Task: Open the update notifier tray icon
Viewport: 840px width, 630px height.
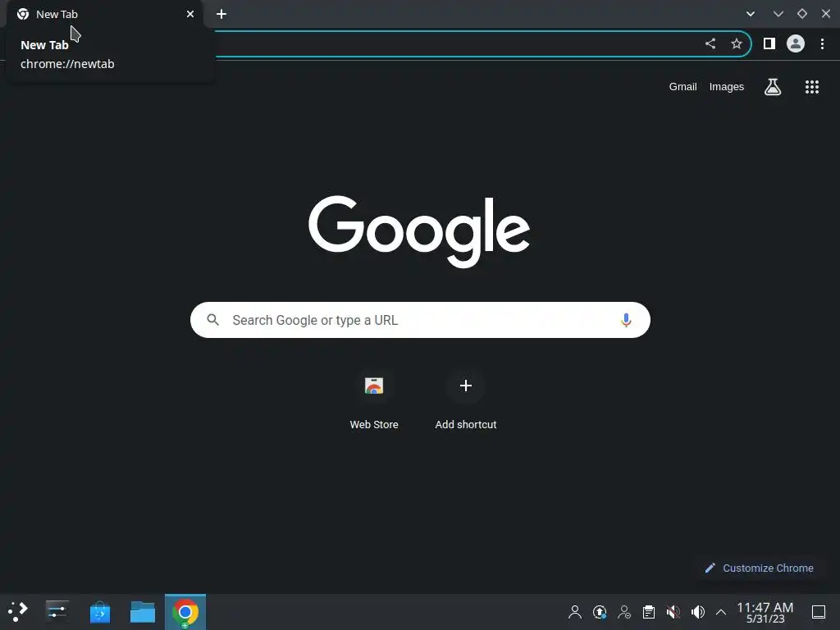Action: click(x=600, y=612)
